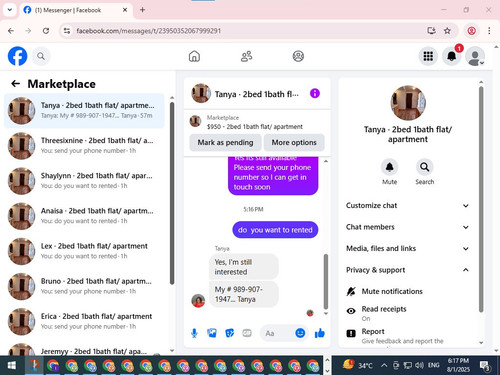Open the tab search dropdown arrow

point(10,10)
